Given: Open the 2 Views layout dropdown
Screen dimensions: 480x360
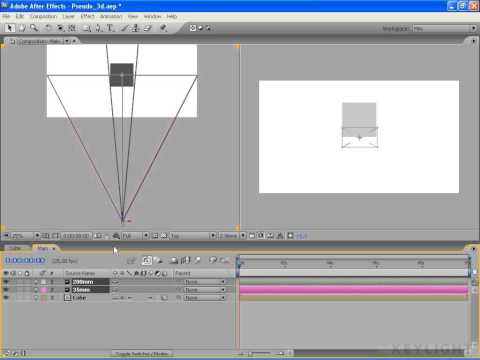Looking at the screenshot, I should 232,236.
